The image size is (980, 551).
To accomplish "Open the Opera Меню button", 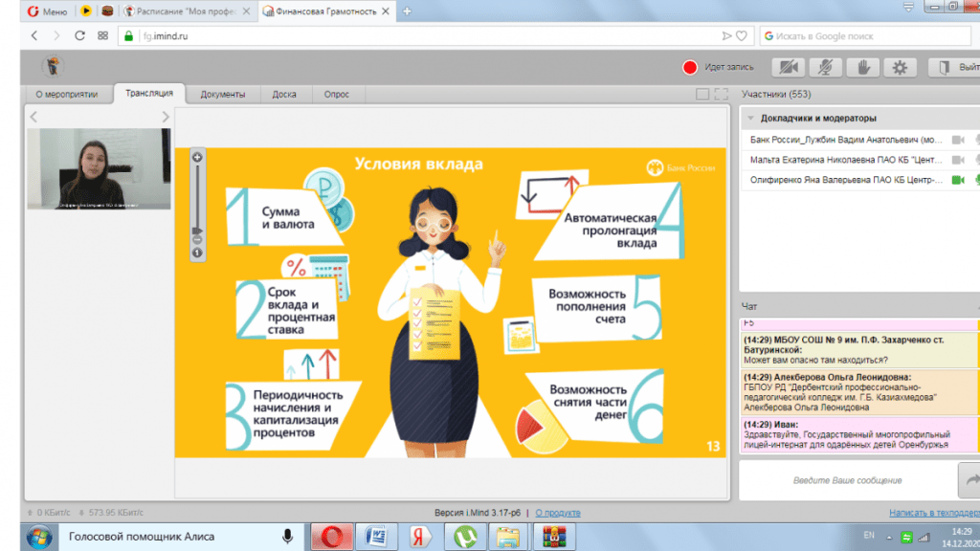I will point(48,11).
